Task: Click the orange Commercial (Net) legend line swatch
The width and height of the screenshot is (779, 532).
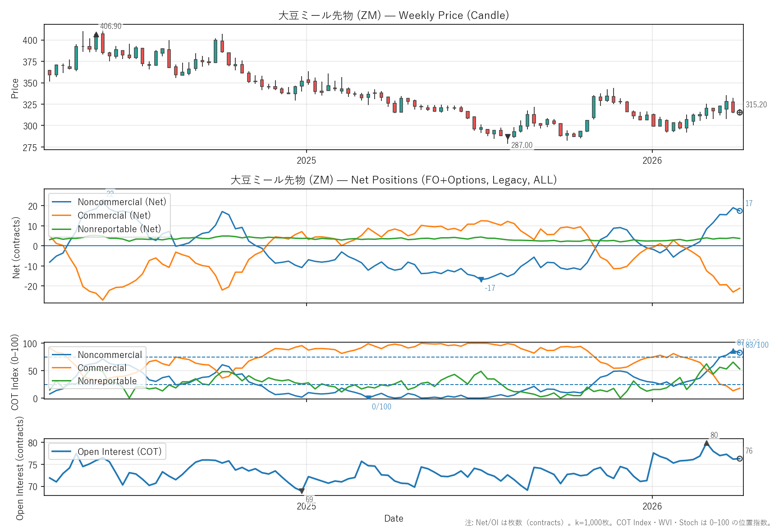Action: pyautogui.click(x=62, y=216)
